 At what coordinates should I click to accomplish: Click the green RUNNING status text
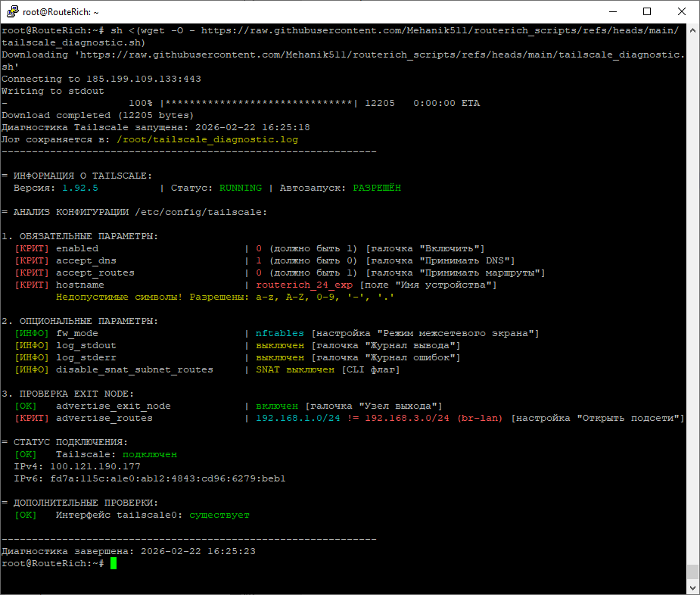[241, 188]
